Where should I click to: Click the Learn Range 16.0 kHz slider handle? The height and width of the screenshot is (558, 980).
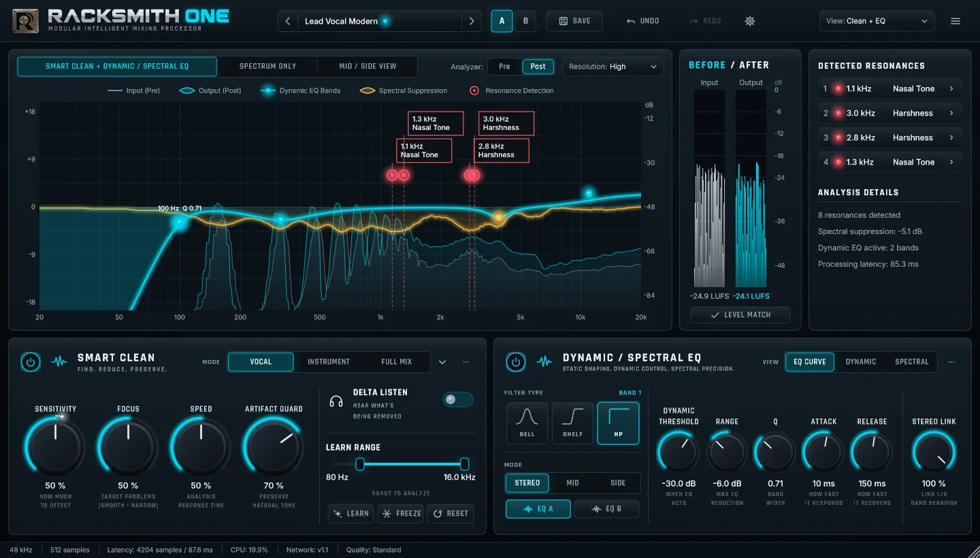coord(464,464)
